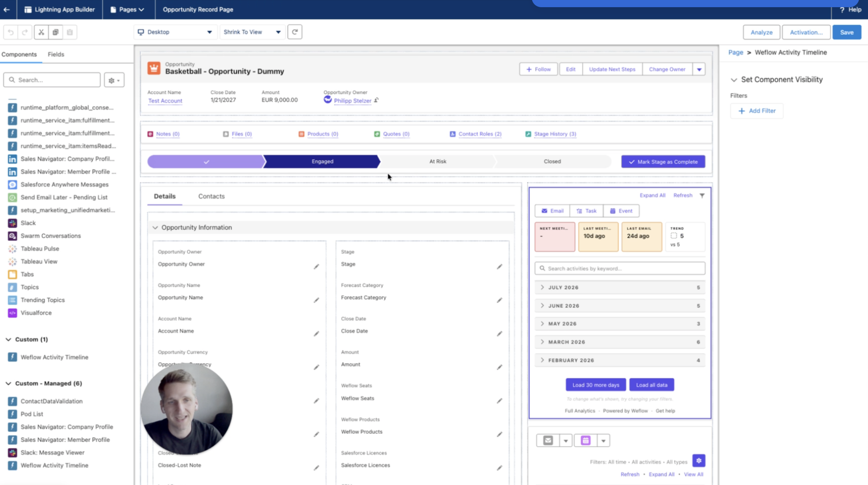Click the Load all data button
Screen dimensions: 868x485
[652, 385]
